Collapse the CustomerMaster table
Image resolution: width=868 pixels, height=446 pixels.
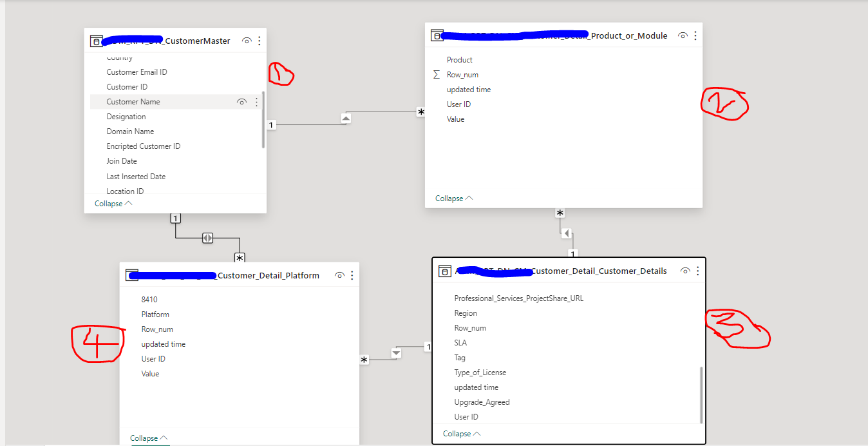tap(114, 203)
